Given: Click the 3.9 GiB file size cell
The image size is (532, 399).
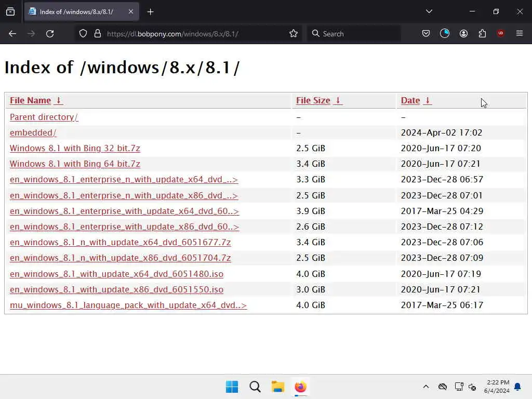Looking at the screenshot, I should pos(311,211).
